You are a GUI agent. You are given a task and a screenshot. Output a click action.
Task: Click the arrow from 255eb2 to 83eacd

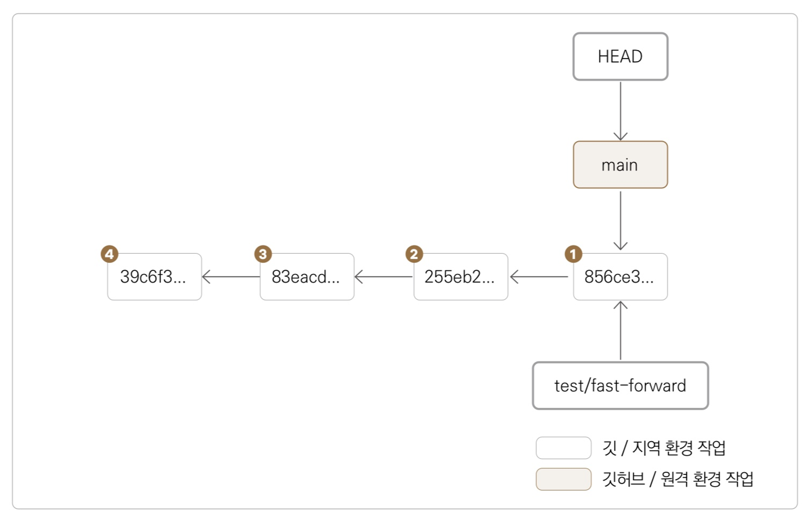pyautogui.click(x=383, y=277)
